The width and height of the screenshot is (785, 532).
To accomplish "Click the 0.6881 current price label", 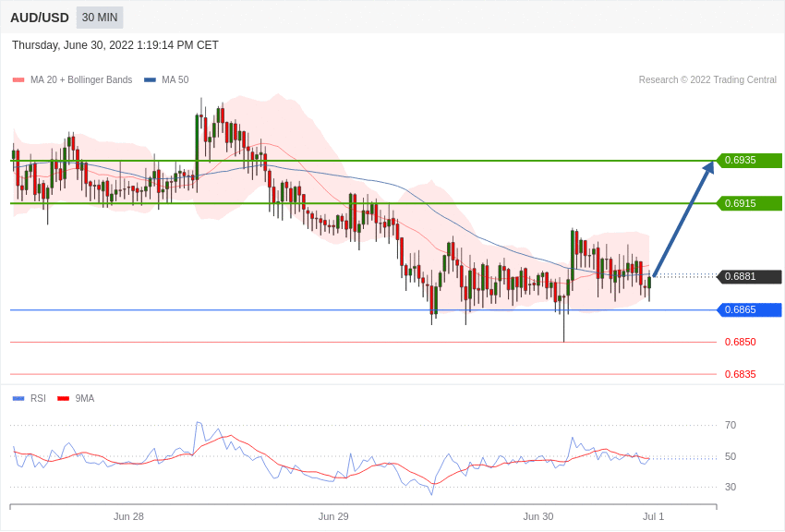I will coord(750,276).
